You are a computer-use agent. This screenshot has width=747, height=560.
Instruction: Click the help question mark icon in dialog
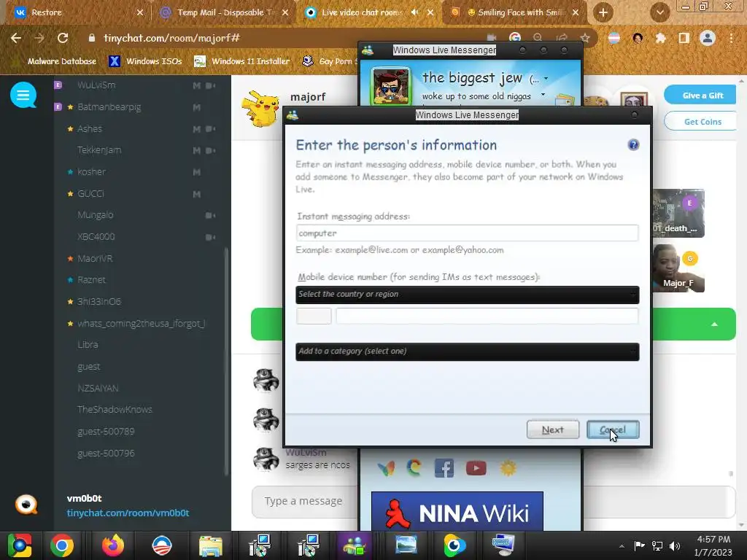[x=633, y=145]
